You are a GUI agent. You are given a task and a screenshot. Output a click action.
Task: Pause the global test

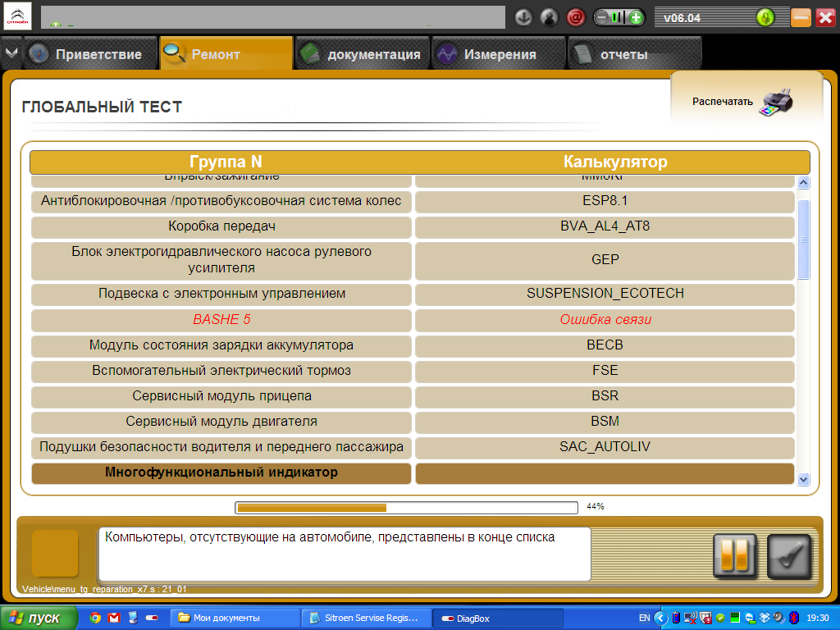click(734, 556)
